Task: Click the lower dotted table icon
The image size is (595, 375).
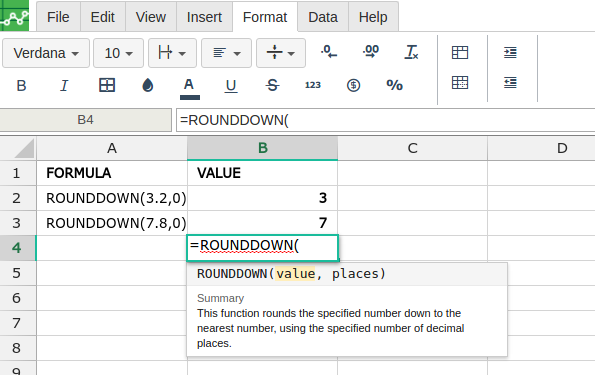Action: 460,82
